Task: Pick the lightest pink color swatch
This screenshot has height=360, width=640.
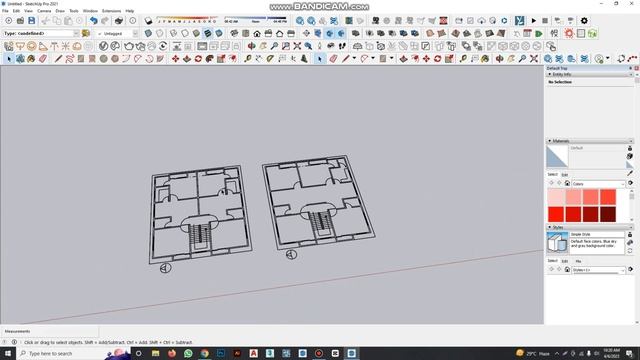Action: pos(556,197)
